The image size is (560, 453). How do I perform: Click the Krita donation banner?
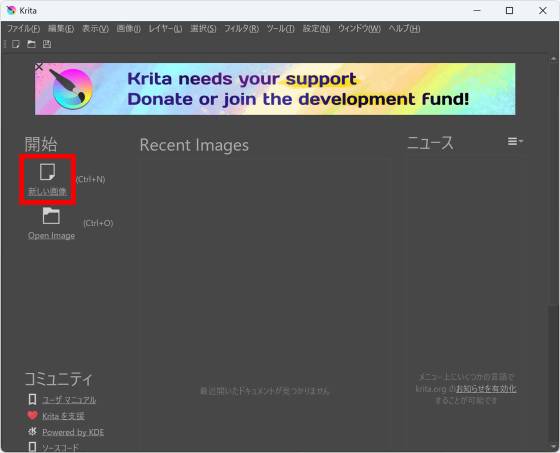(275, 89)
